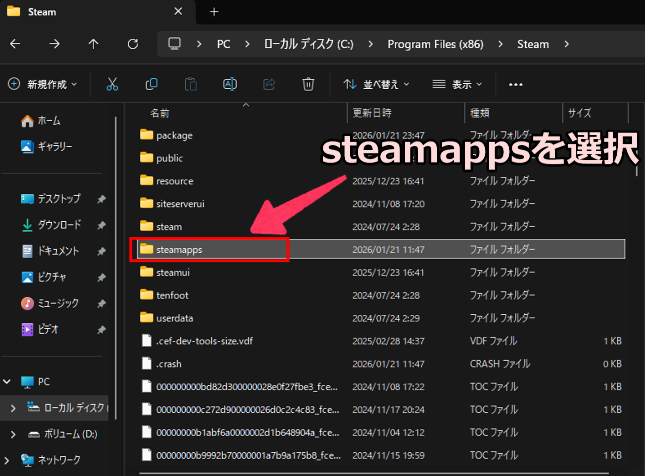645x476 pixels.
Task: Open a new tab with plus button
Action: pyautogui.click(x=214, y=12)
